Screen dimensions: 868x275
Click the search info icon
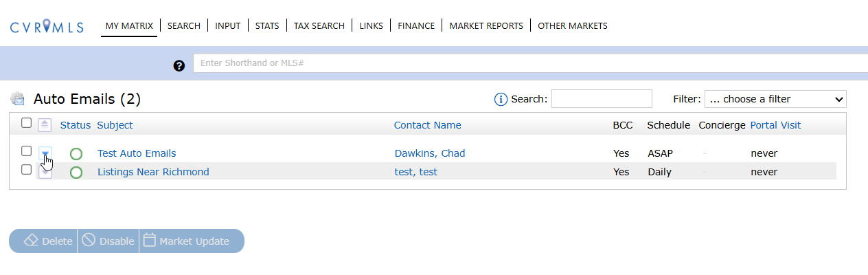[501, 100]
